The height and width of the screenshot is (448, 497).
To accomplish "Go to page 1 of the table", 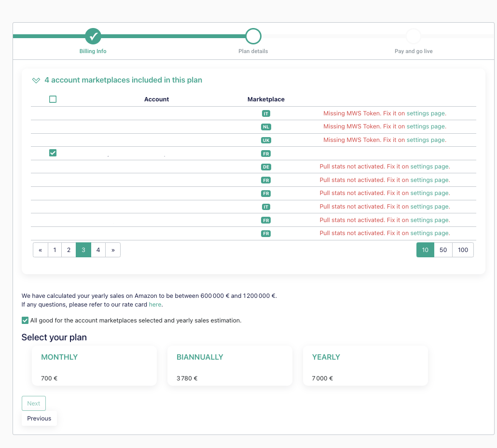I will tap(55, 250).
